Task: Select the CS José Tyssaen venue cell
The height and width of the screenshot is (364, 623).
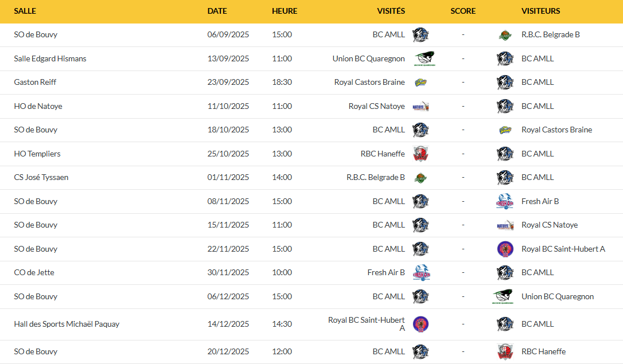Action: [x=41, y=178]
